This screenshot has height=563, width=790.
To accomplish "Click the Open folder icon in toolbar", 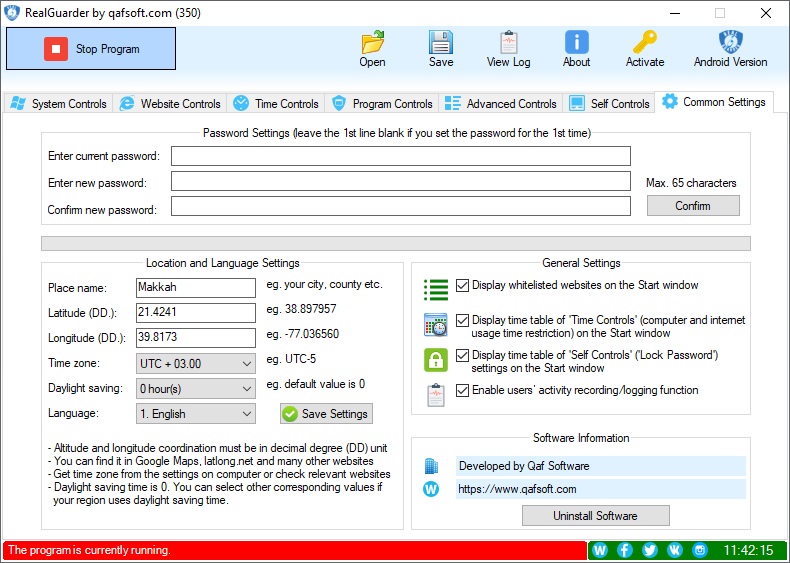I will tap(372, 43).
